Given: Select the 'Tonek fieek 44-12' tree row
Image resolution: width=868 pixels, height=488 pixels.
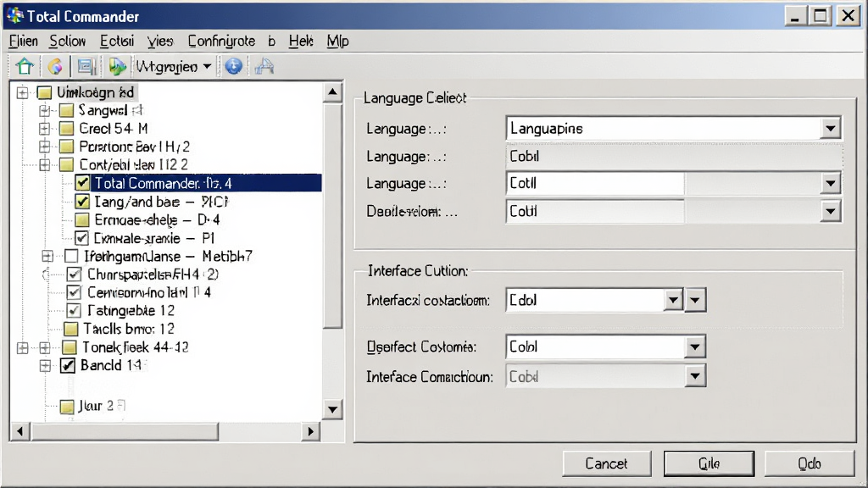Looking at the screenshot, I should coord(135,347).
